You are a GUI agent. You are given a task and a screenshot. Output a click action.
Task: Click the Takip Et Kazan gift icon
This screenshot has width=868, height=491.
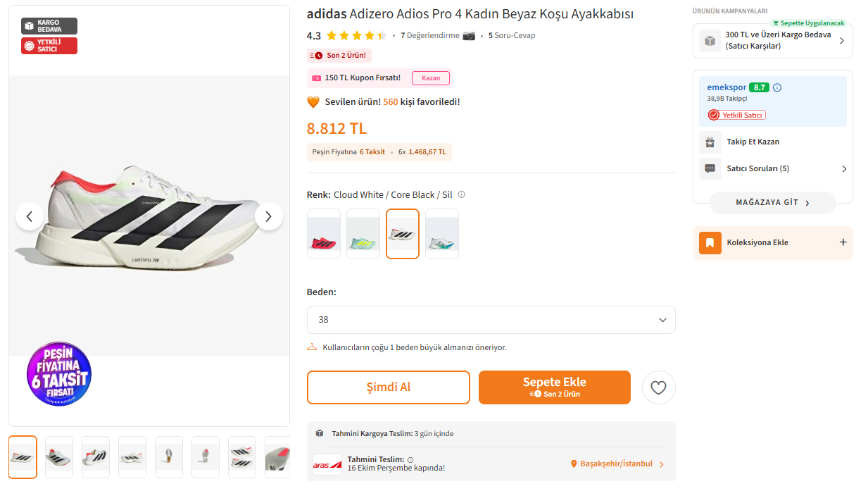pos(710,142)
